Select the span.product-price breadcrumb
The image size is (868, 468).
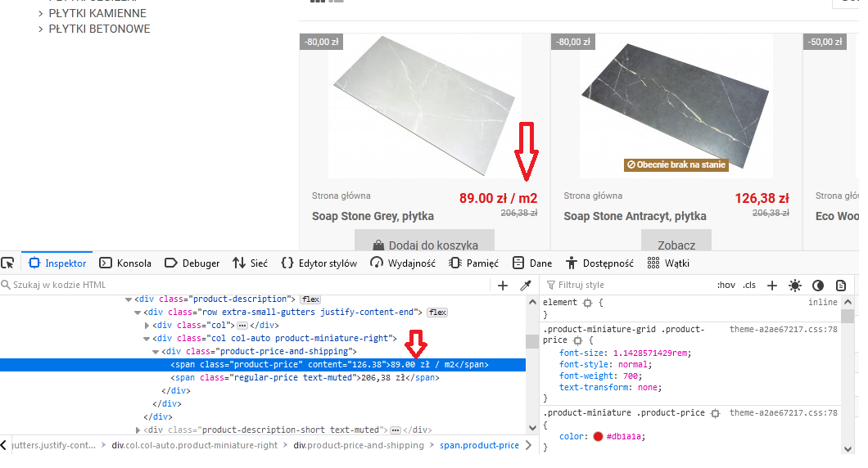pos(479,445)
